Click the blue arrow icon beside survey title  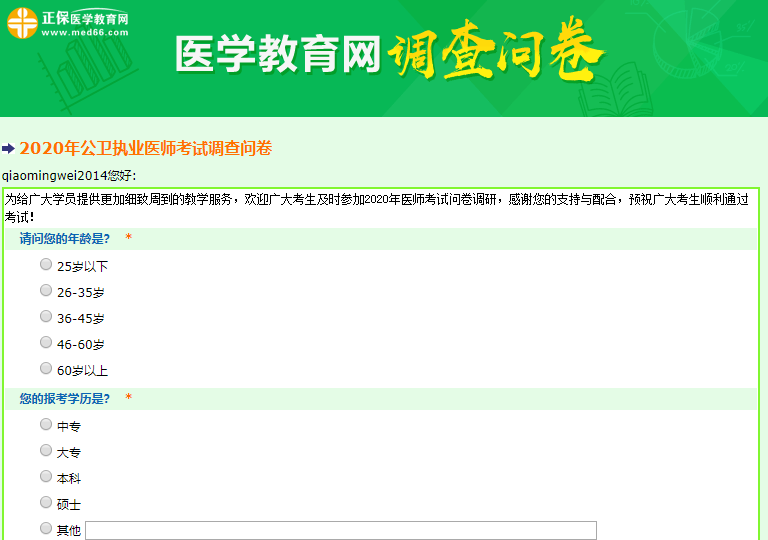pos(9,149)
